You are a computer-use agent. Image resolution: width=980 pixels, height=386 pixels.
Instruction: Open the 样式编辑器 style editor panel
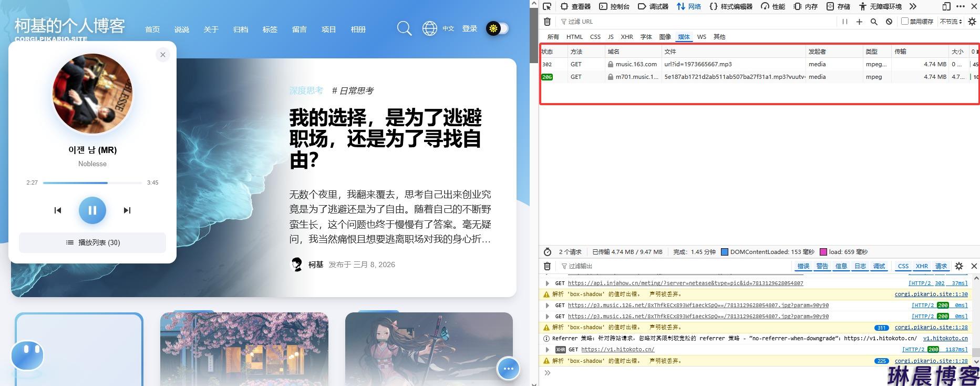731,6
